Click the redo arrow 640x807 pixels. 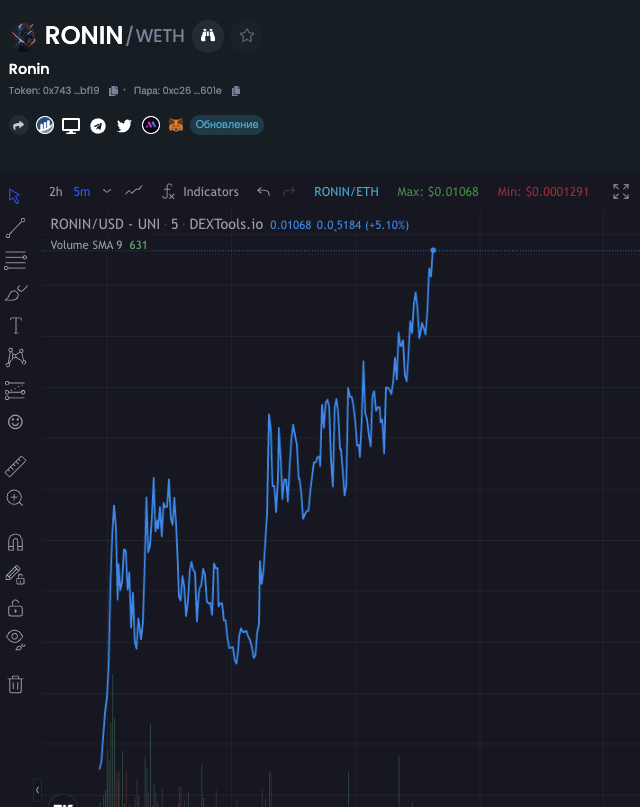[x=289, y=191]
